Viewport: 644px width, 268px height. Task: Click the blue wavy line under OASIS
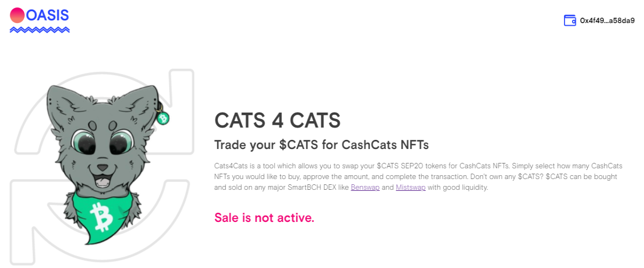click(x=40, y=30)
